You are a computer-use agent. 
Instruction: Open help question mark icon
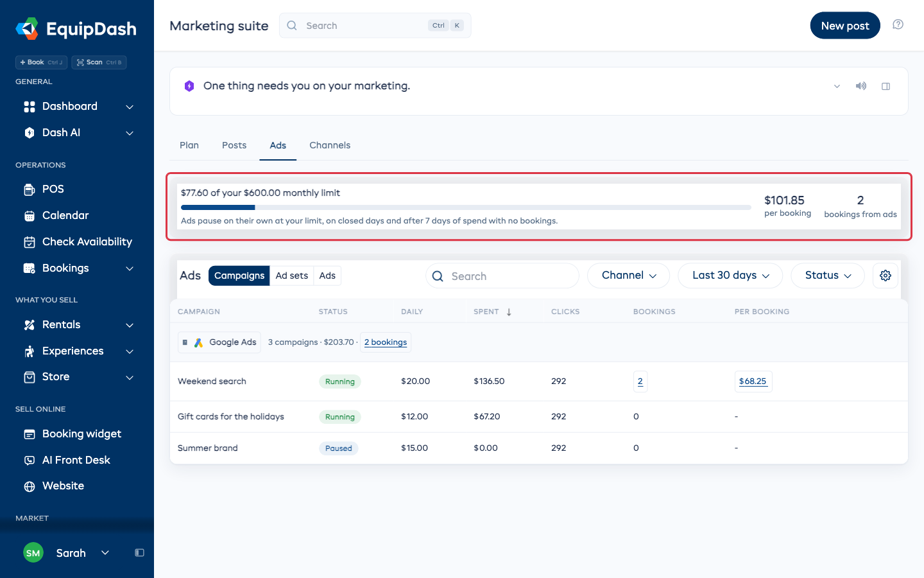tap(898, 24)
